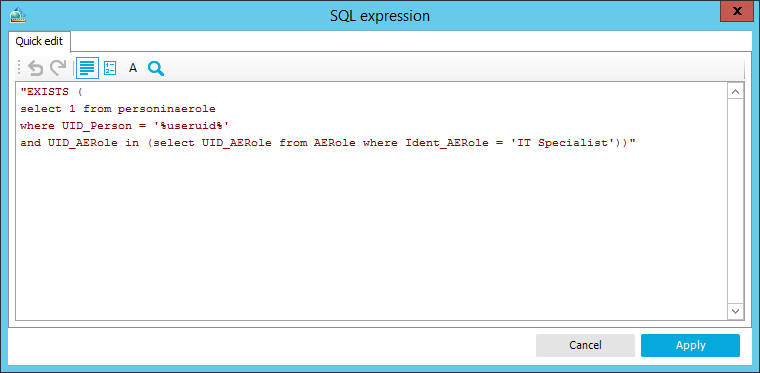Toggle the word wrap lines icon
The image size is (760, 373).
[x=87, y=68]
